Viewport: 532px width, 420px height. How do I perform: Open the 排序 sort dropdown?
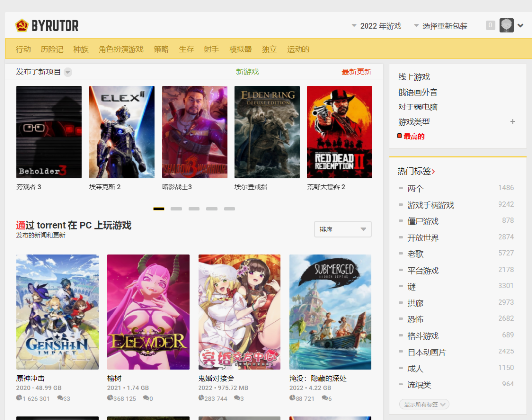coord(342,229)
